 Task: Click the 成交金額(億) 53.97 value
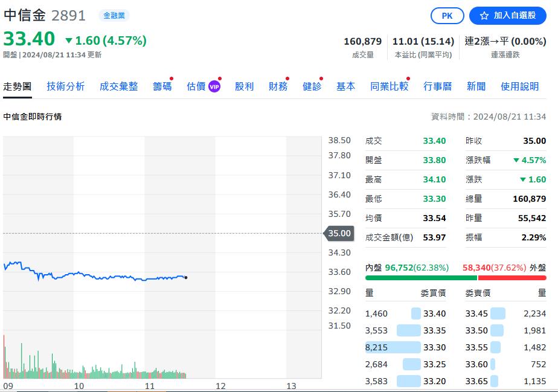[434, 237]
